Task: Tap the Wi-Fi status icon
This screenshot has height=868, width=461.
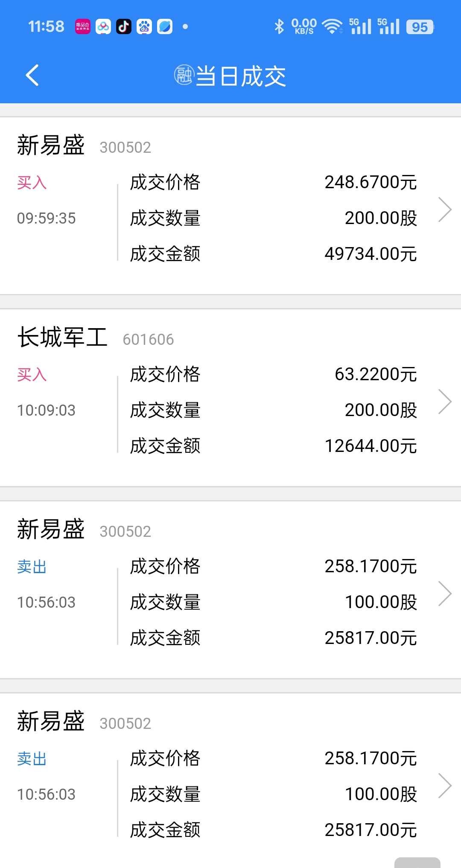Action: pos(333,26)
